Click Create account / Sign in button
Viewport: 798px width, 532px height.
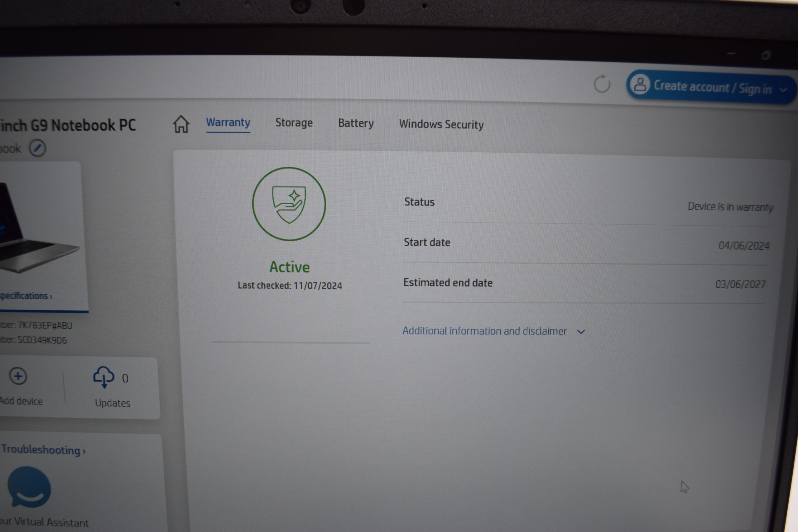coord(711,88)
